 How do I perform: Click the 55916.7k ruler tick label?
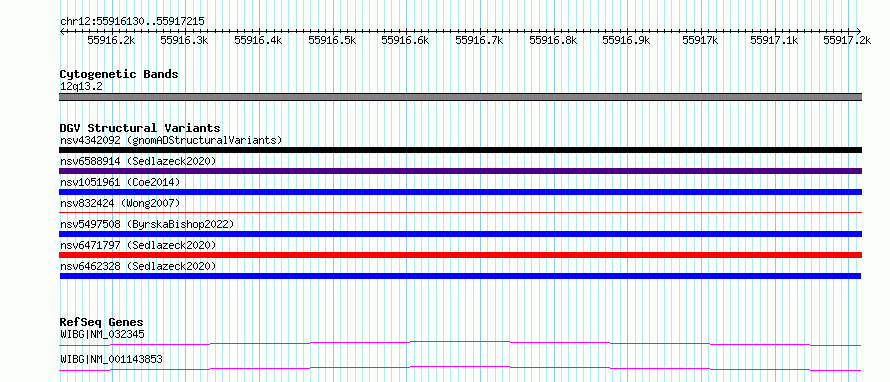(x=480, y=40)
